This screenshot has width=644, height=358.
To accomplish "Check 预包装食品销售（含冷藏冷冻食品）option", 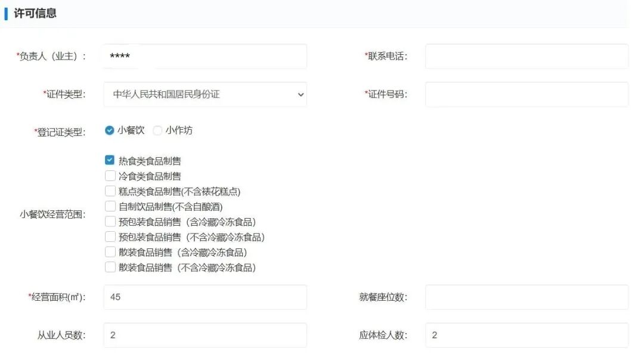I will point(110,222).
